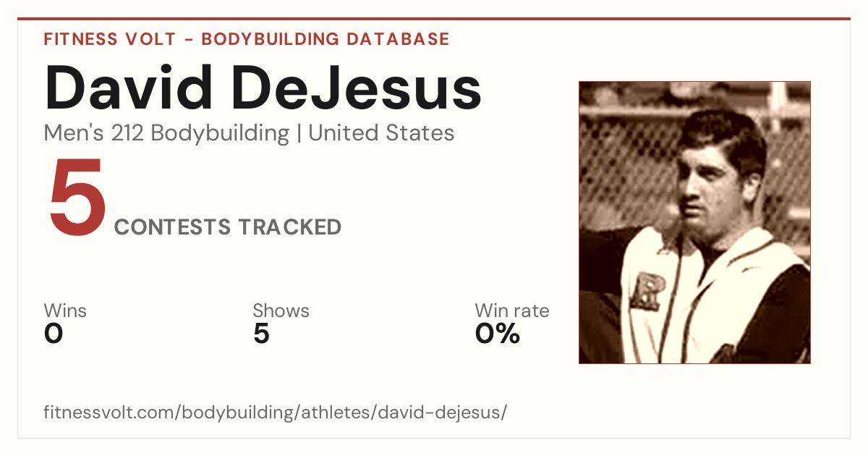Click the large red number 5
The width and height of the screenshot is (868, 456).
click(77, 198)
